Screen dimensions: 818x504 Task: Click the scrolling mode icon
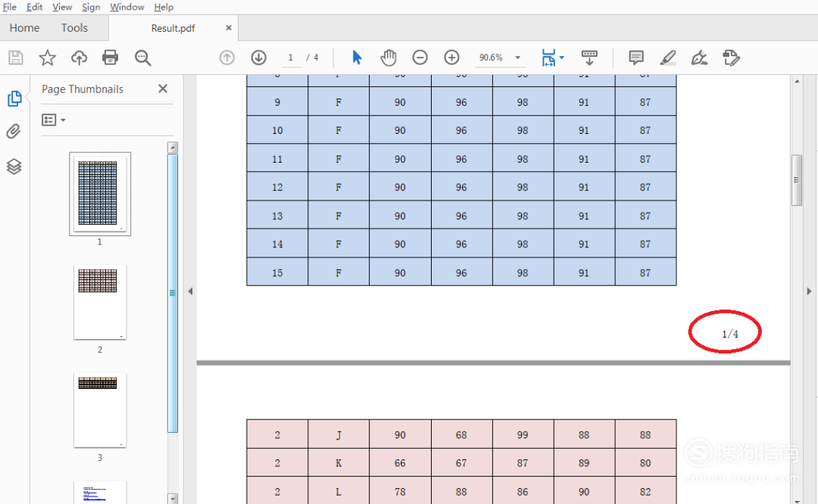[589, 58]
